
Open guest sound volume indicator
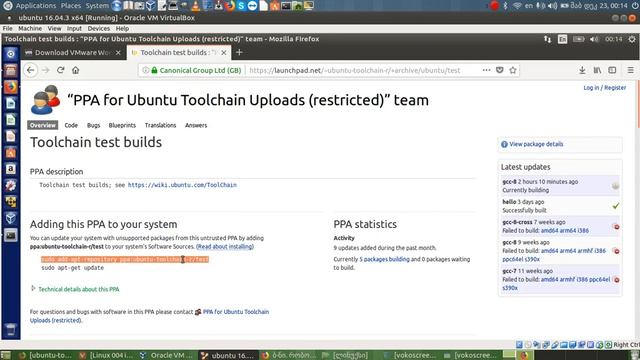pyautogui.click(x=594, y=39)
